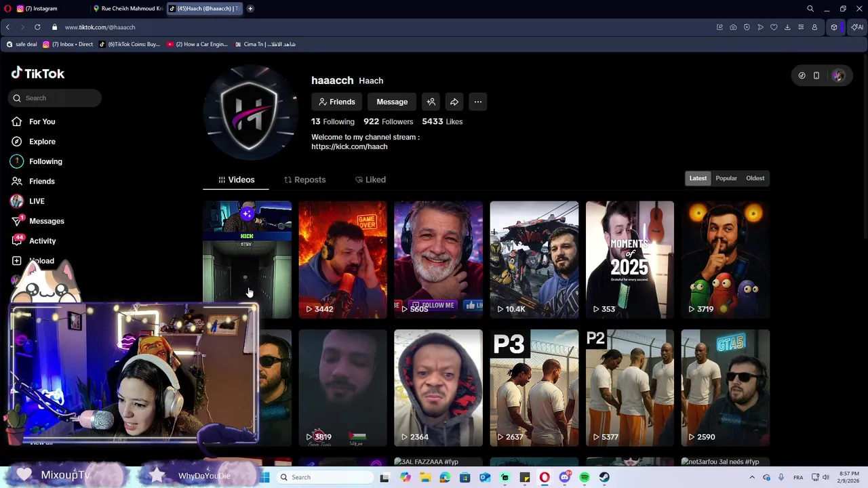868x488 pixels.
Task: Message the haaacch profile
Action: click(392, 102)
